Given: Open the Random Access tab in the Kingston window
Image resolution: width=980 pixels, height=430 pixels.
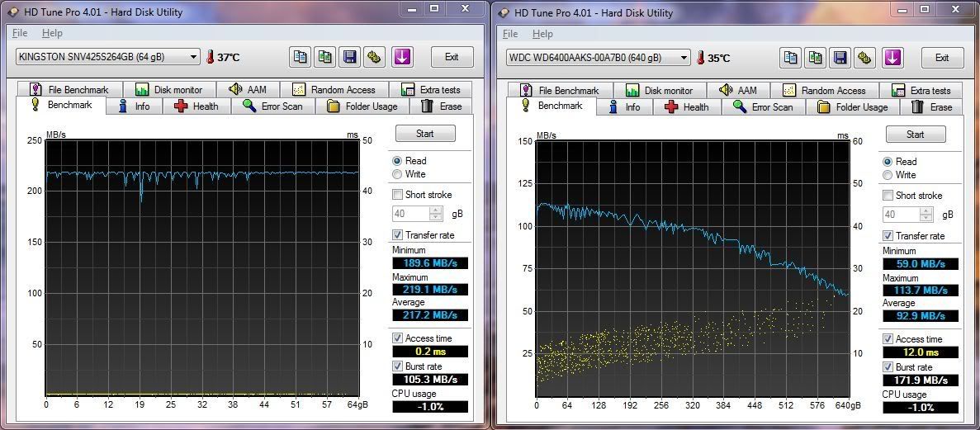Looking at the screenshot, I should coord(334,89).
